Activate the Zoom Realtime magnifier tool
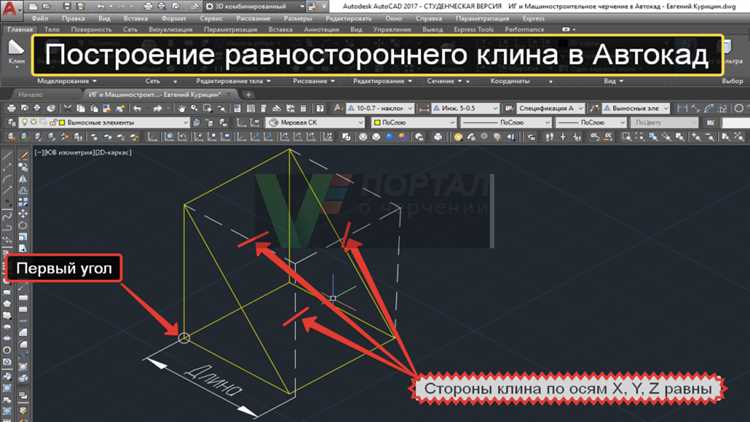The height and width of the screenshot is (422, 750). point(194,109)
